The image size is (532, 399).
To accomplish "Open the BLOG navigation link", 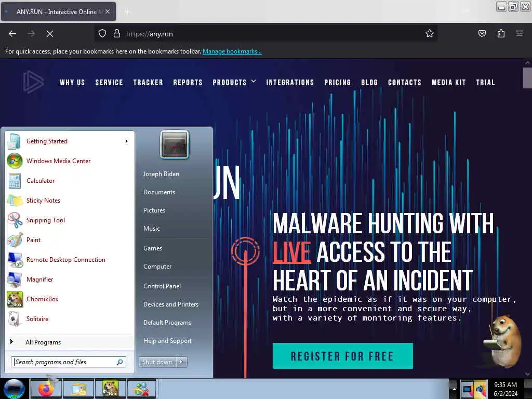I will pos(369,83).
